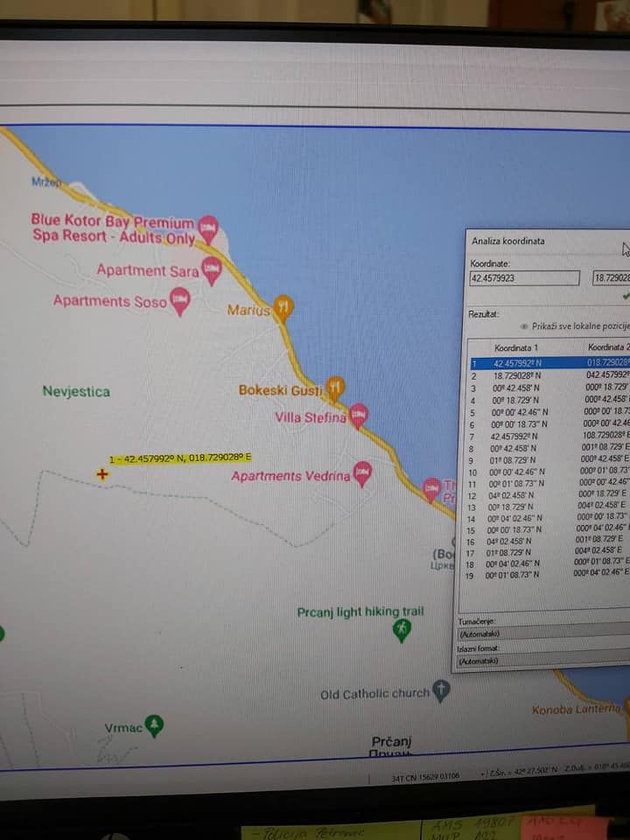Select result row 17 in the Rezultat list

click(546, 552)
